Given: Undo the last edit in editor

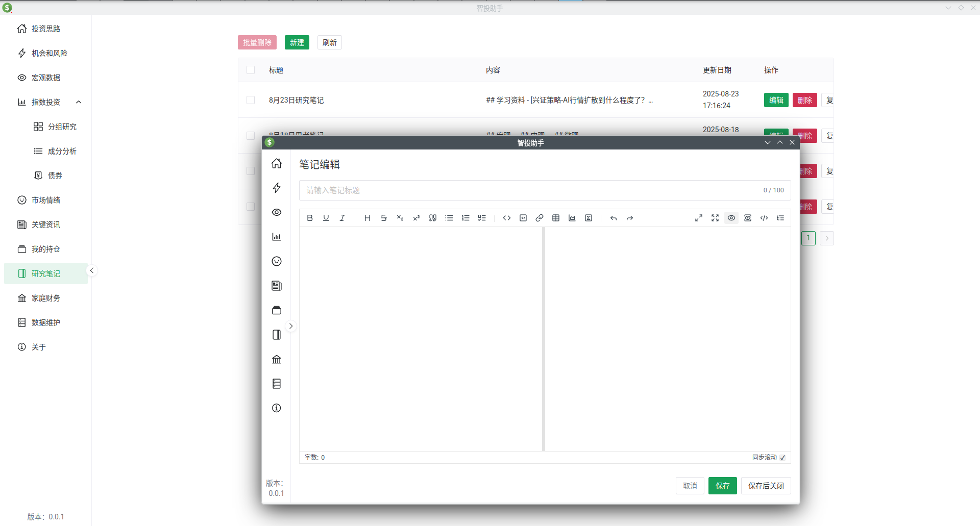Looking at the screenshot, I should coord(614,218).
